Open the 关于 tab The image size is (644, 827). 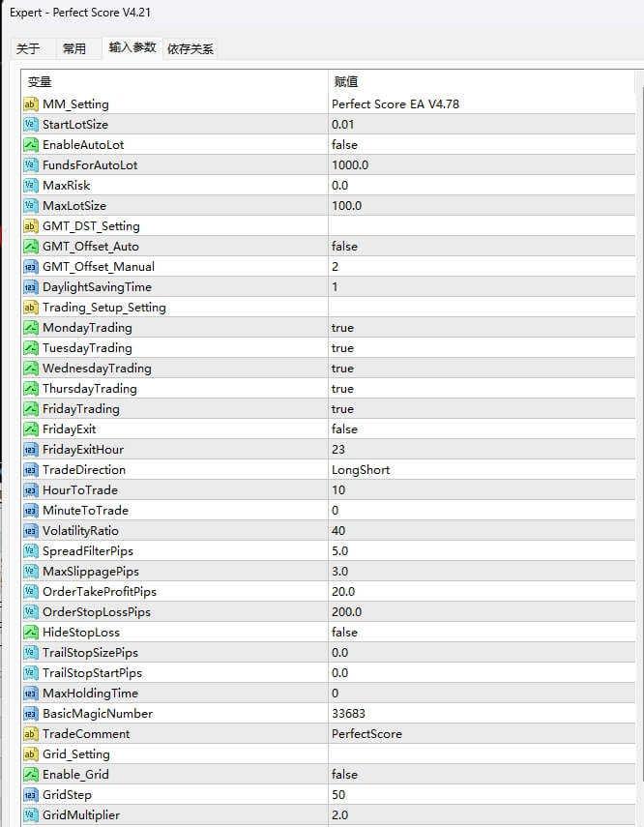click(28, 49)
